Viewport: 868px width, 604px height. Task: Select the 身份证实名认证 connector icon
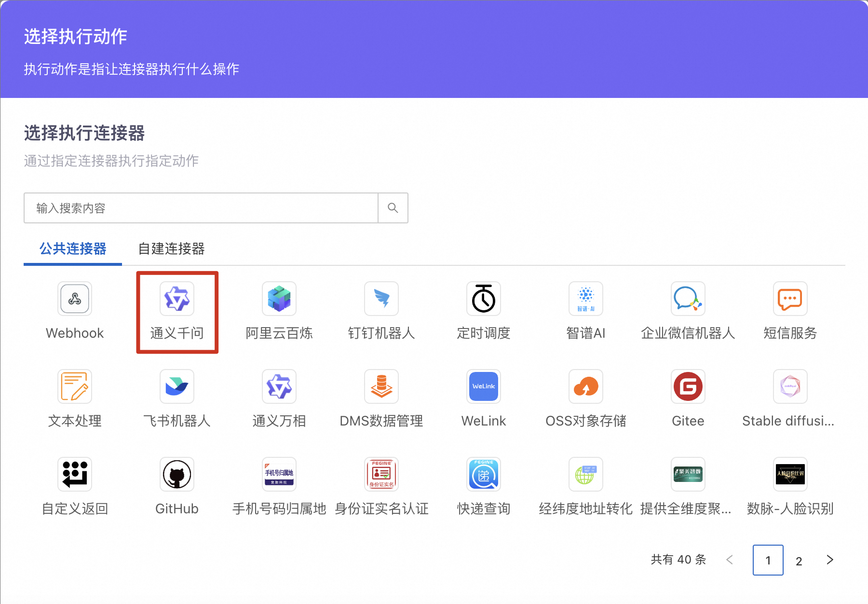pyautogui.click(x=381, y=474)
